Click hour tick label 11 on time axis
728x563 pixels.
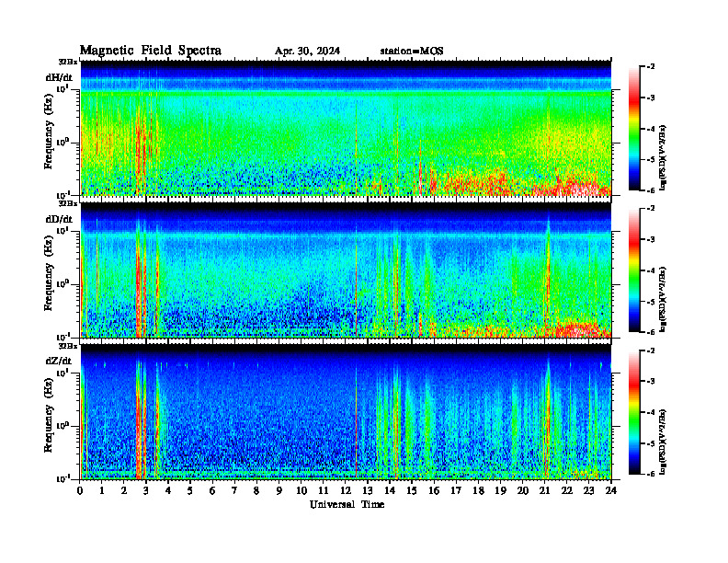pos(324,490)
